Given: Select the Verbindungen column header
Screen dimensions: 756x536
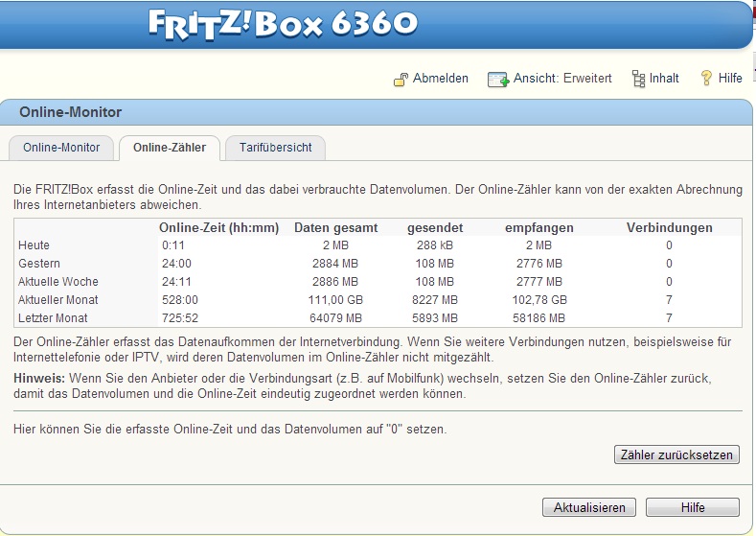Looking at the screenshot, I should click(669, 227).
